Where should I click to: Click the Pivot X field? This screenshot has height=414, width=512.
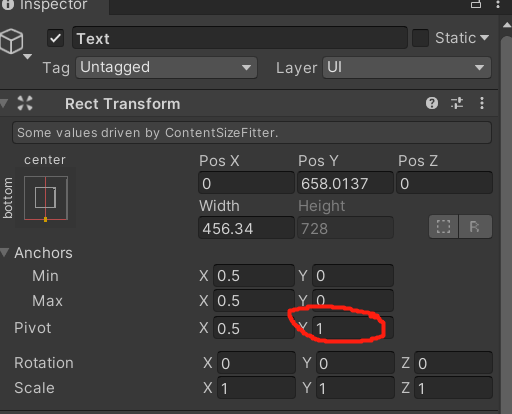point(254,328)
